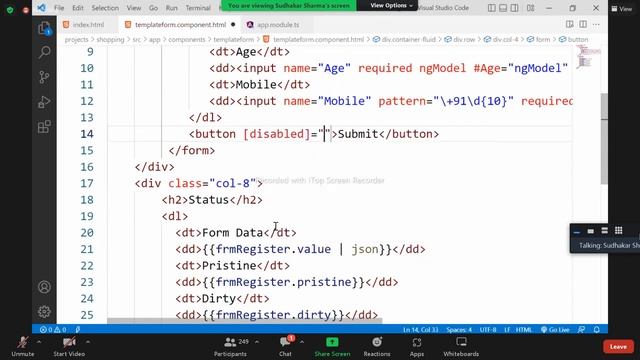
Task: Click the errors and warnings status indicator
Action: pyautogui.click(x=53, y=329)
